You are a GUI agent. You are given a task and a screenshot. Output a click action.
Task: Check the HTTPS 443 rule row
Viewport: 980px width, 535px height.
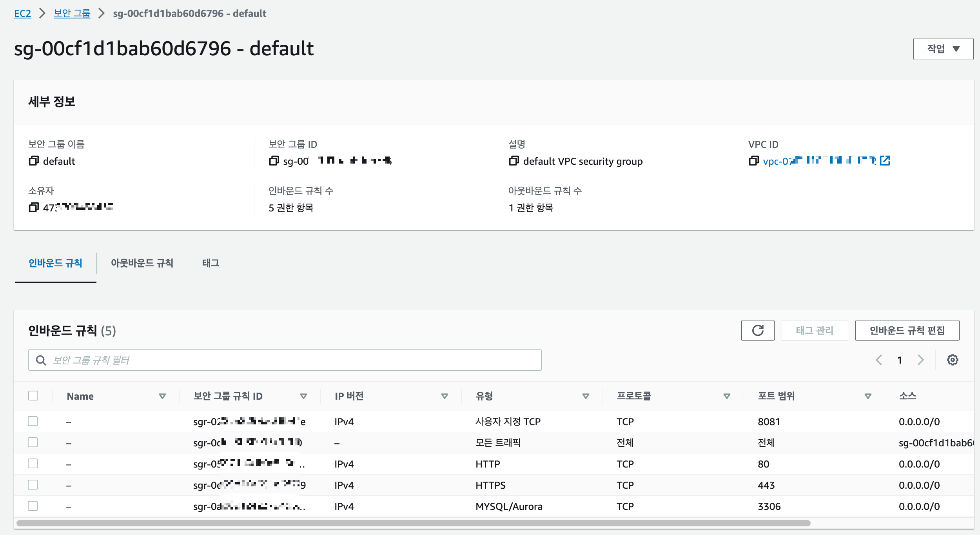click(33, 485)
